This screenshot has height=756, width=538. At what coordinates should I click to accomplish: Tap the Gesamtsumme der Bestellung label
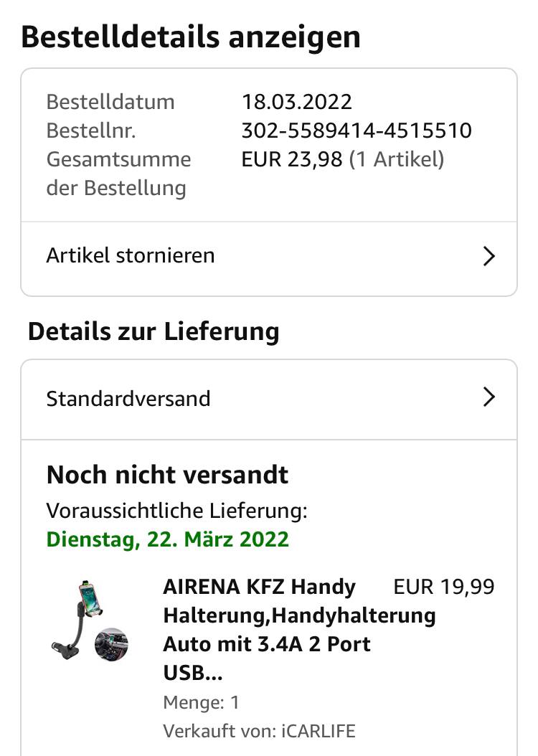(x=118, y=174)
